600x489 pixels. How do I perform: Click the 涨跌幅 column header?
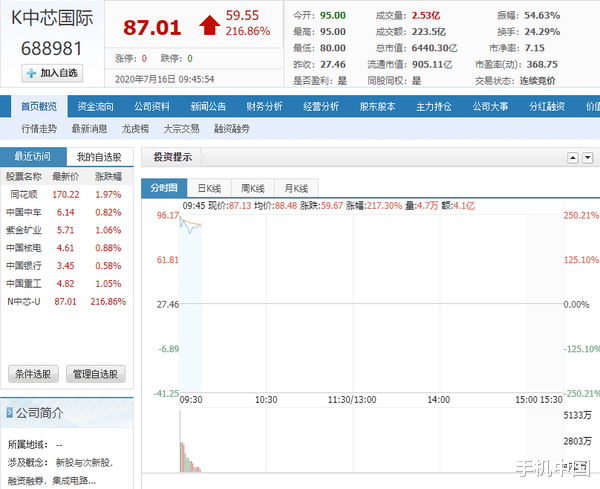click(x=108, y=176)
